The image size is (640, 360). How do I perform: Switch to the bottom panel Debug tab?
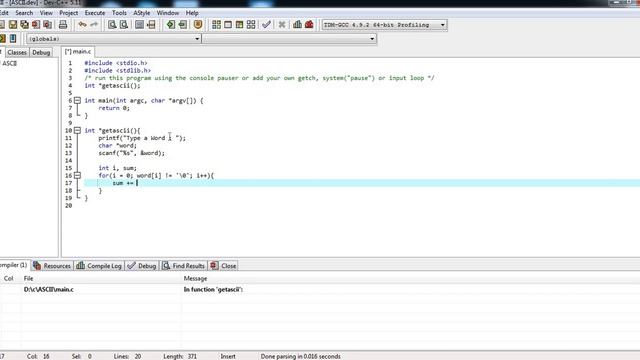point(142,266)
